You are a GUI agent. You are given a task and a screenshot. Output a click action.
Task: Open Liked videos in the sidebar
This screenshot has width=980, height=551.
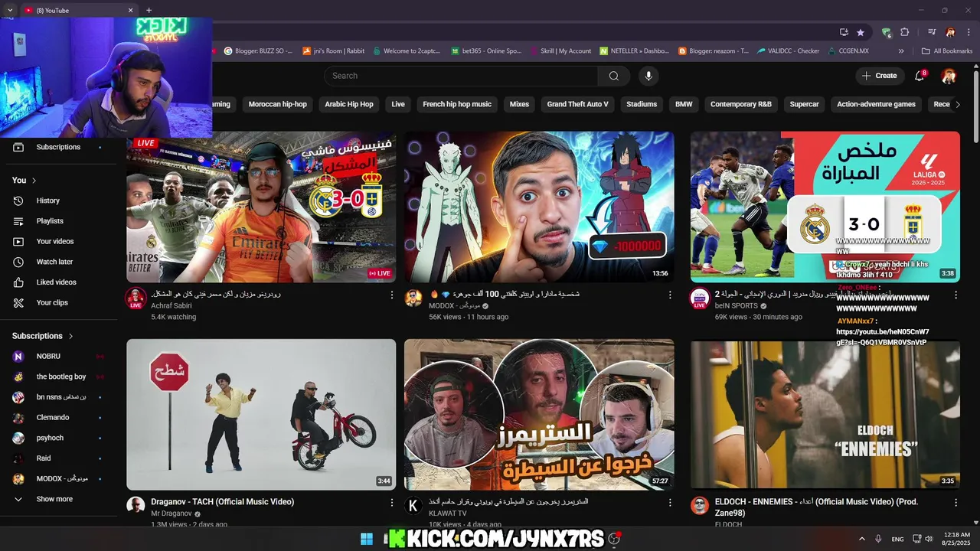click(58, 282)
